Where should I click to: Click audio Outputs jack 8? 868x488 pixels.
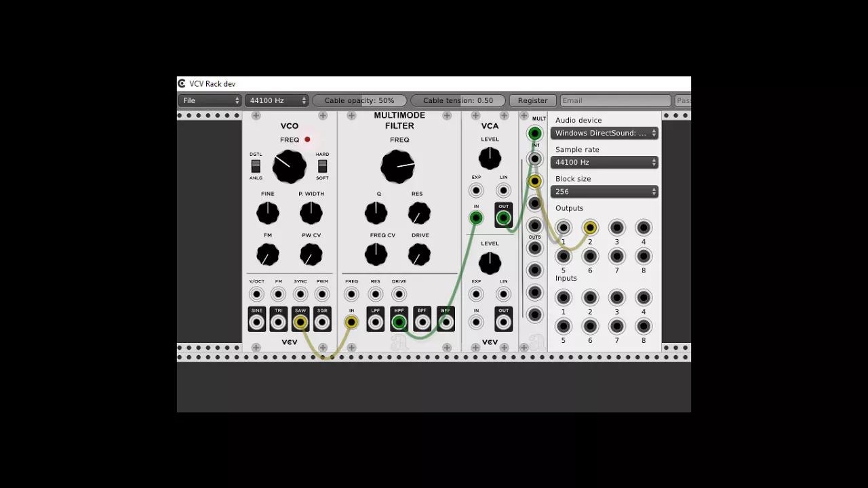(644, 256)
